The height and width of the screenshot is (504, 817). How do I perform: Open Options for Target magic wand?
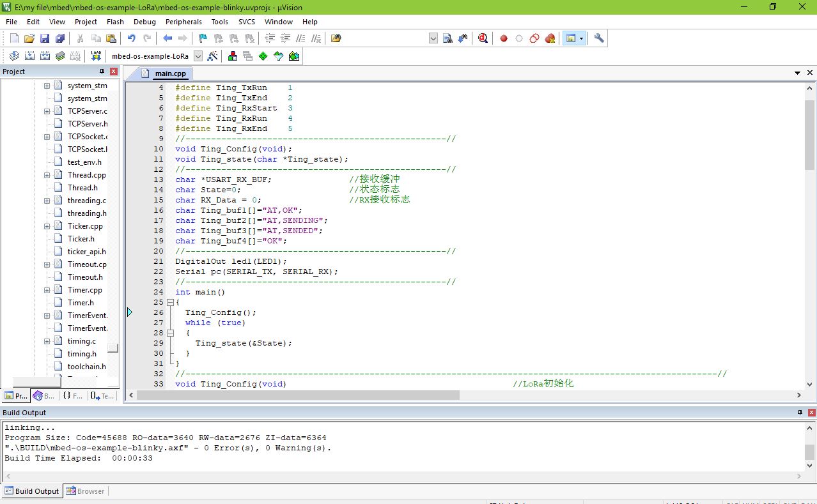click(x=213, y=56)
